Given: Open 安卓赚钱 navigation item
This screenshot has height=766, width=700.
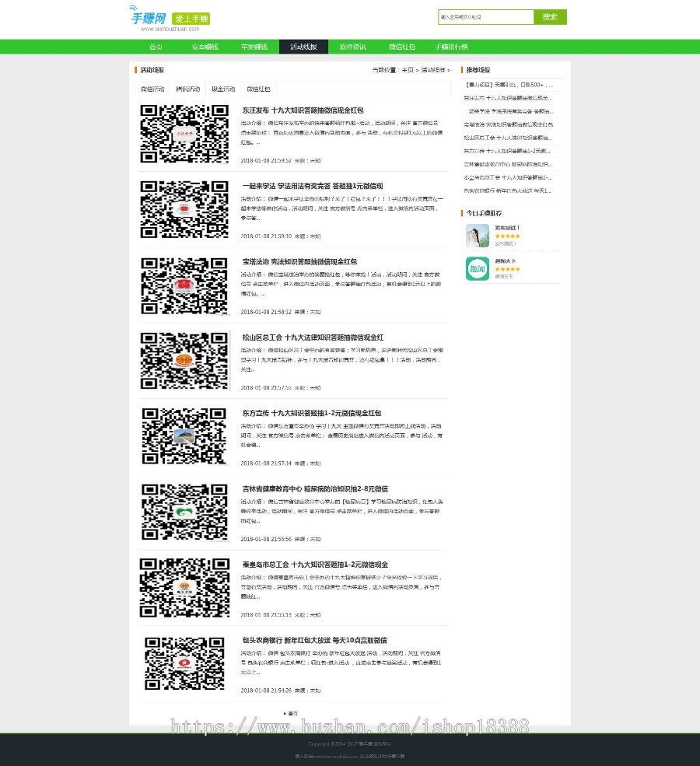Looking at the screenshot, I should (205, 47).
